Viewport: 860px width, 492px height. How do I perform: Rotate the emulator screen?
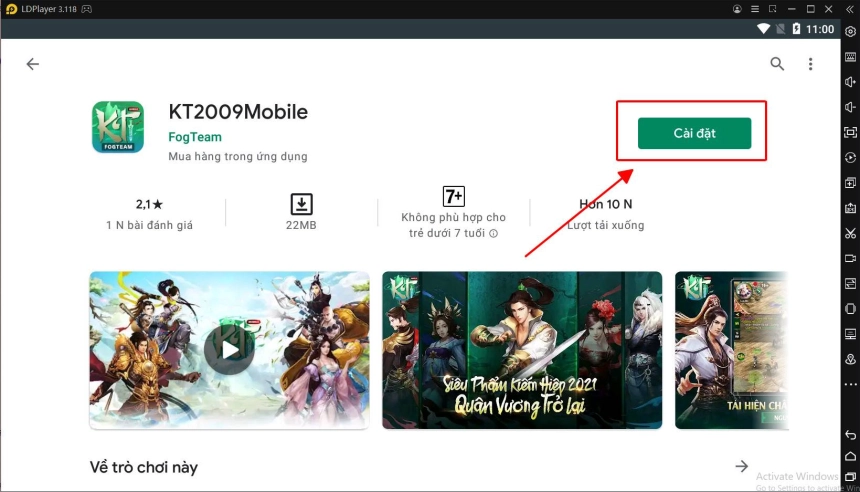[x=851, y=309]
